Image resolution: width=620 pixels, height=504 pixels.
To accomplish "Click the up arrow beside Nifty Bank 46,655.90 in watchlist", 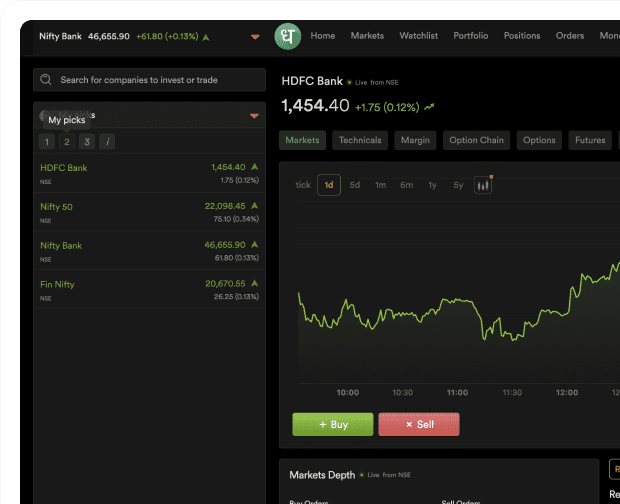I will 255,245.
